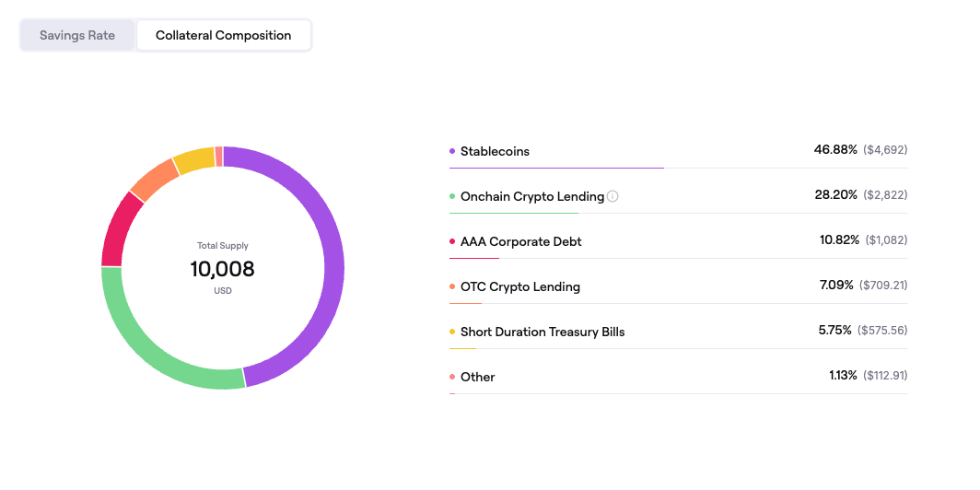Click the 46.88% Stablecoins percentage
The width and height of the screenshot is (980, 490).
[835, 149]
